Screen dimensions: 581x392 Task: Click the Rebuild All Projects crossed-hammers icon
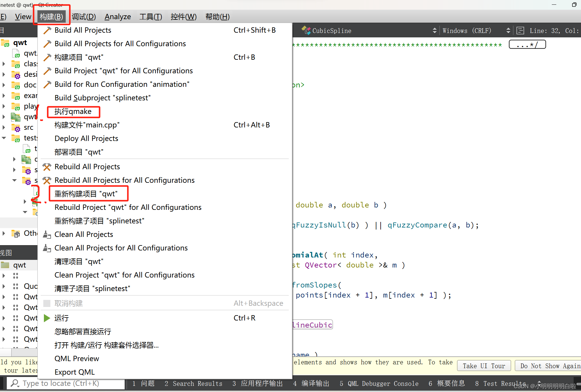point(47,167)
